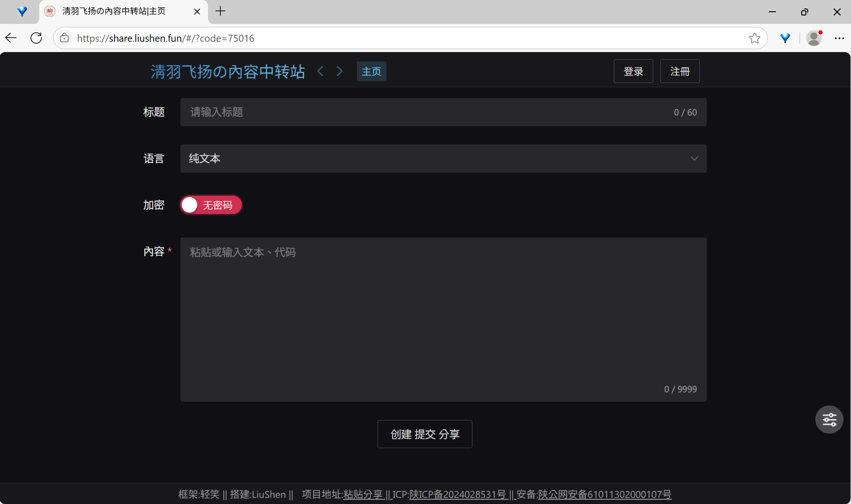Screen dimensions: 851x504
Task: Click the browser back arrow
Action: (x=11, y=38)
